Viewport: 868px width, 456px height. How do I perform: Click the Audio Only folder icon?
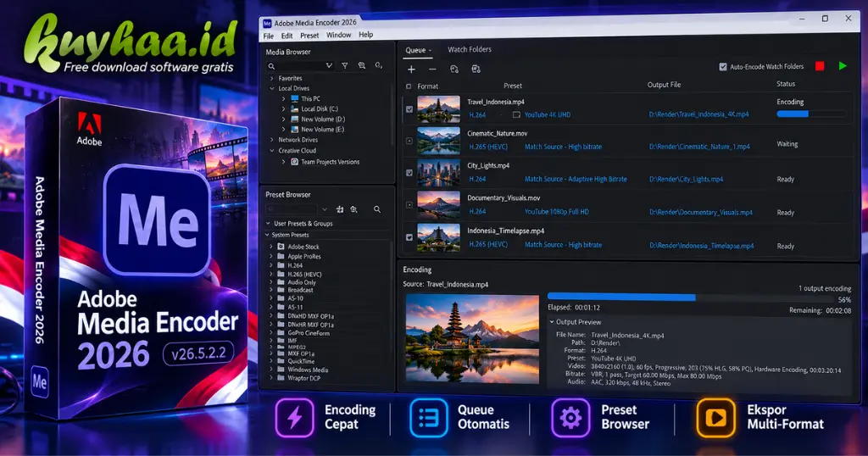click(281, 282)
